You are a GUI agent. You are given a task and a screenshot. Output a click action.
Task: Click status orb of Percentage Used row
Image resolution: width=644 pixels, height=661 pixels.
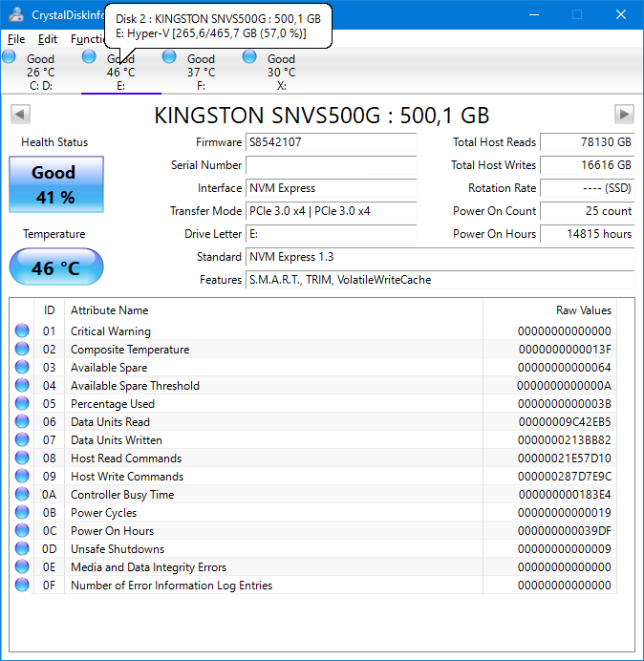[x=22, y=403]
